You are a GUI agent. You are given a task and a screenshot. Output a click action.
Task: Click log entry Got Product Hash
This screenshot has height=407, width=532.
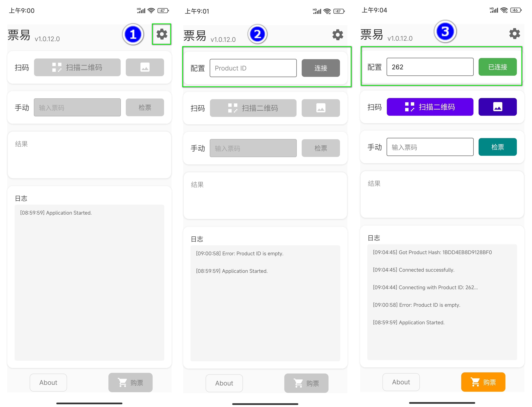pos(432,252)
